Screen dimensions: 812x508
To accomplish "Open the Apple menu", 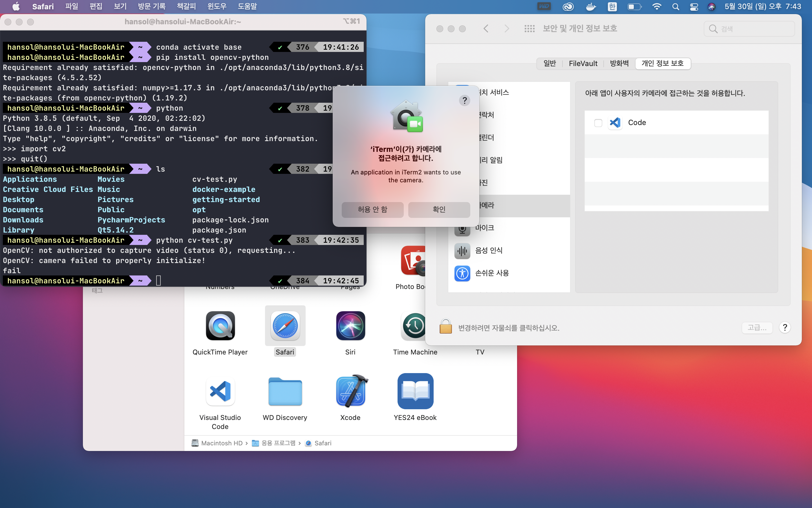I will pos(16,6).
